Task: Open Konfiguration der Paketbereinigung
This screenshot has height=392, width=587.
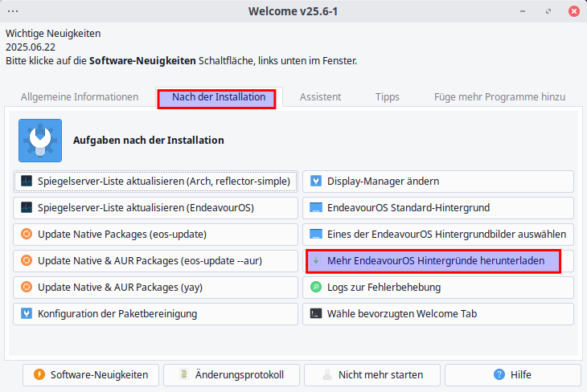Action: 156,313
